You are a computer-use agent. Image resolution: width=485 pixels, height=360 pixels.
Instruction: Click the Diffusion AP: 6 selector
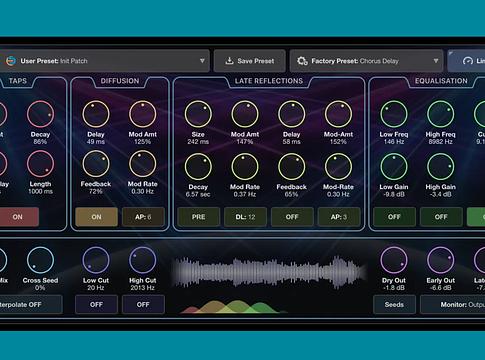(143, 217)
